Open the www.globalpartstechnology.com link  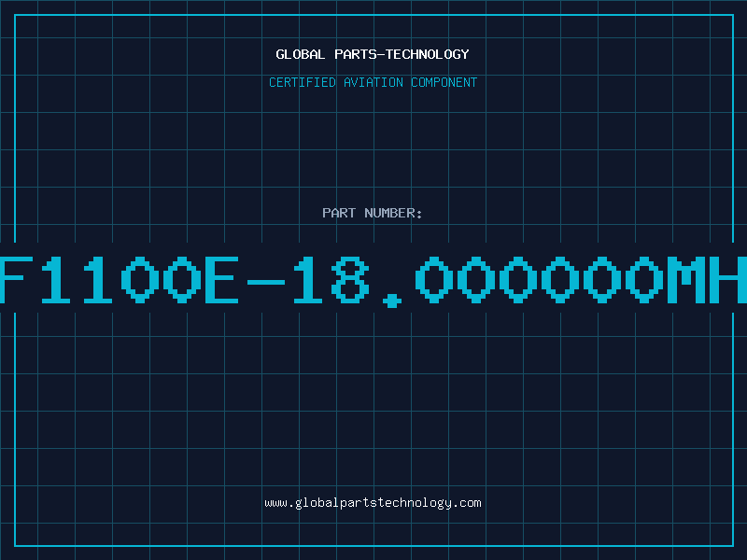pyautogui.click(x=373, y=503)
